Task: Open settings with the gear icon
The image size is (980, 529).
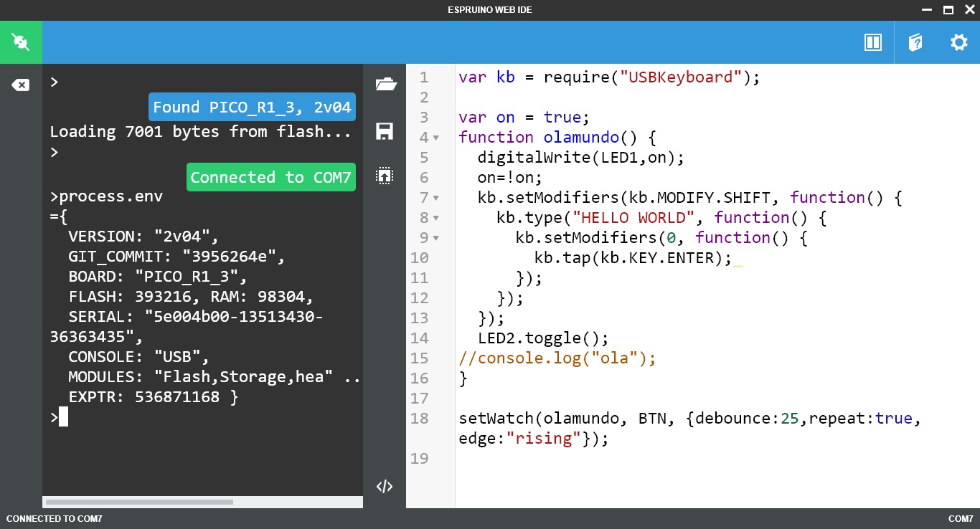Action: (959, 42)
